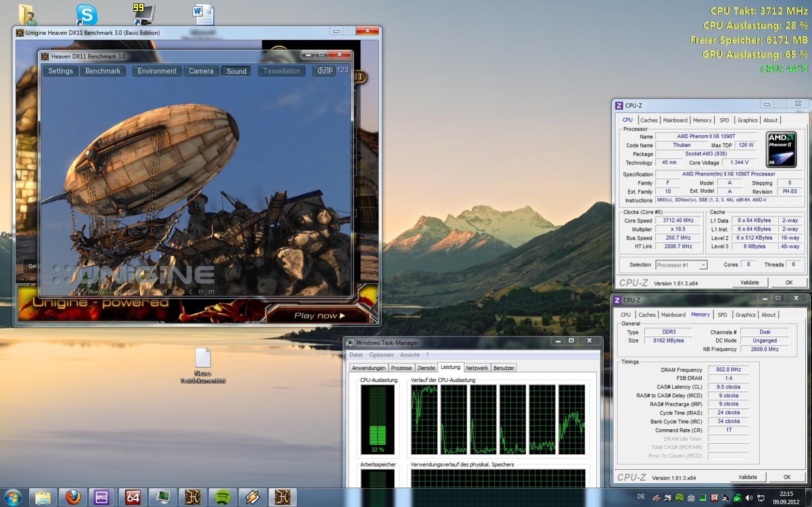Viewport: 812px width, 507px height.
Task: Open the Ansicht menu in Task-Manager
Action: click(410, 355)
